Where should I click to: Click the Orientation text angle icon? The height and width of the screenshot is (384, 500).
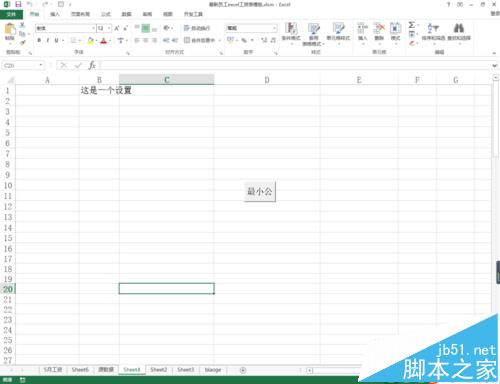coord(166,28)
